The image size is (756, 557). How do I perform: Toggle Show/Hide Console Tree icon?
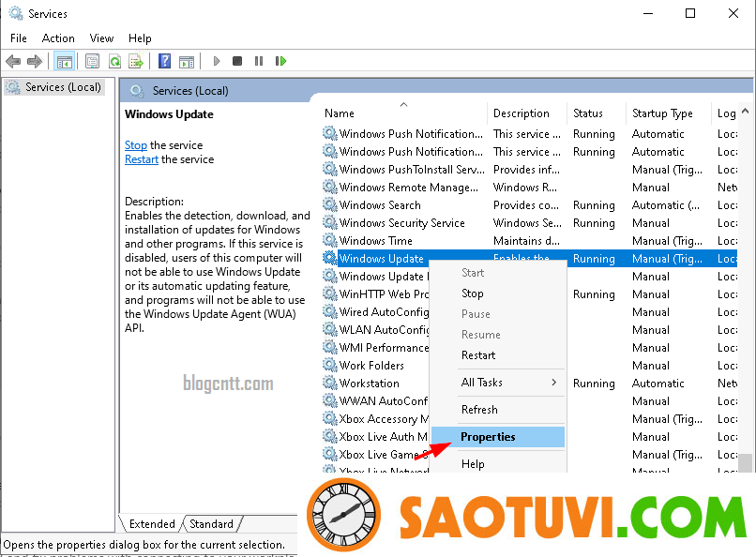tap(64, 61)
